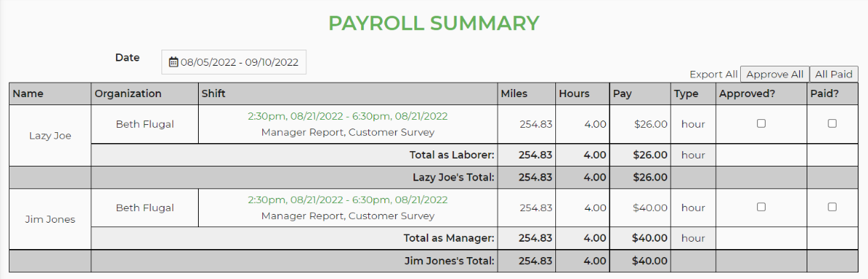The width and height of the screenshot is (868, 279).
Task: Click the Approve All button
Action: coord(774,74)
